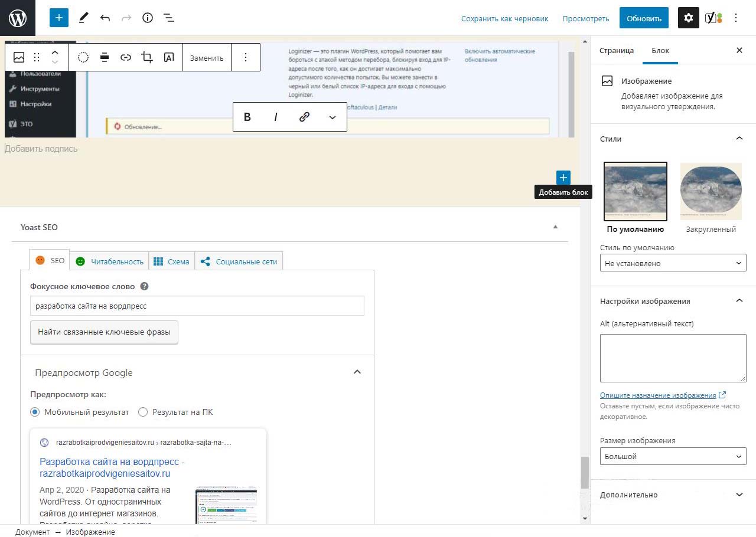Toggle bold formatting for caption

(x=247, y=117)
